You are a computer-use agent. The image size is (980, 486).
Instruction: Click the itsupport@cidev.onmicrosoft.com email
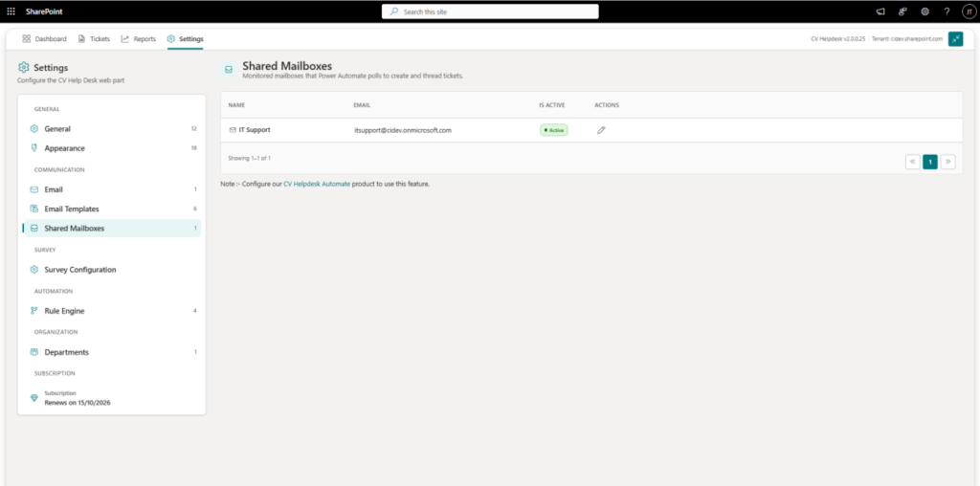click(x=403, y=130)
